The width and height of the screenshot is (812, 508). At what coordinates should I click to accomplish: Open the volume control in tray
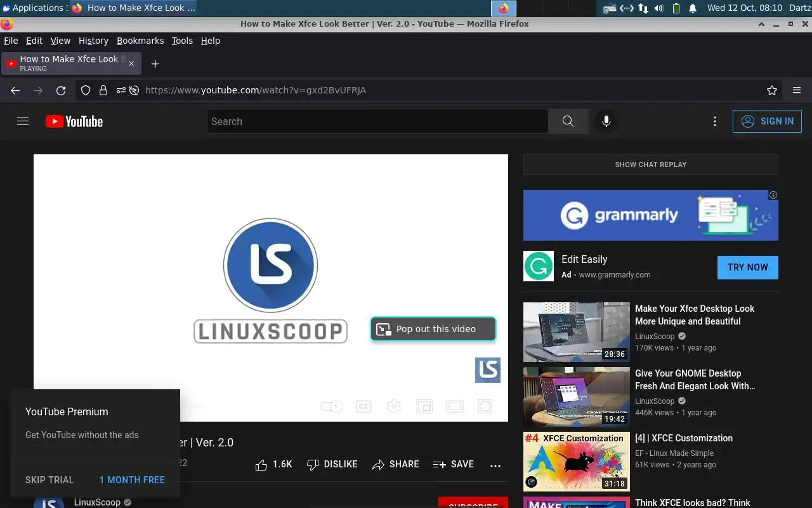point(659,8)
